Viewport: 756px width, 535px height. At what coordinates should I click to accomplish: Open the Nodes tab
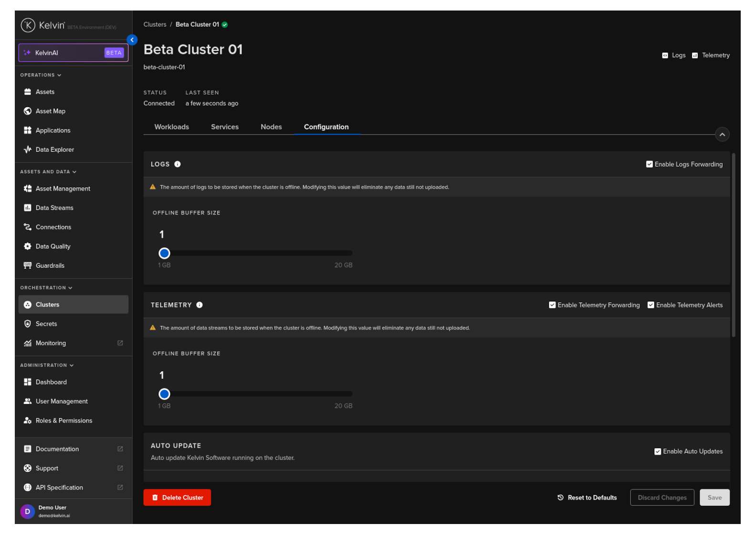pyautogui.click(x=271, y=127)
